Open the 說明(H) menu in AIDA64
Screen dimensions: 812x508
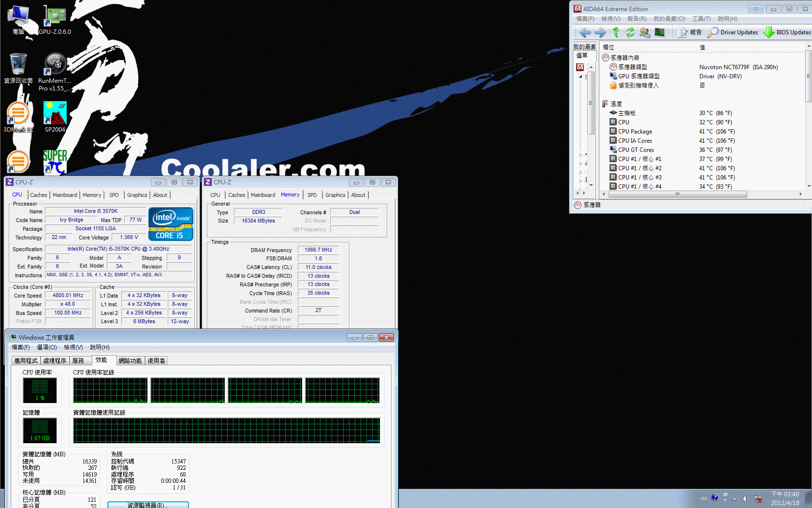727,19
